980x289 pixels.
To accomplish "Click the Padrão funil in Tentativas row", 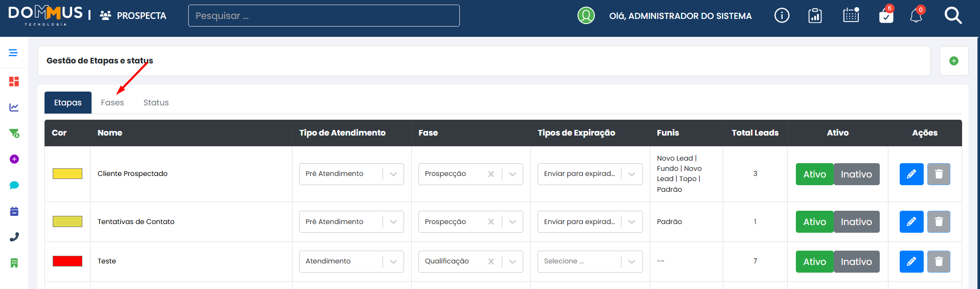I will pyautogui.click(x=670, y=221).
